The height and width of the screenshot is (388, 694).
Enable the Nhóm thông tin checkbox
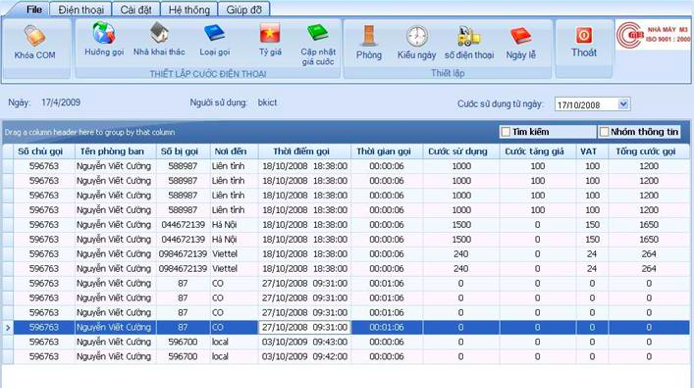604,132
